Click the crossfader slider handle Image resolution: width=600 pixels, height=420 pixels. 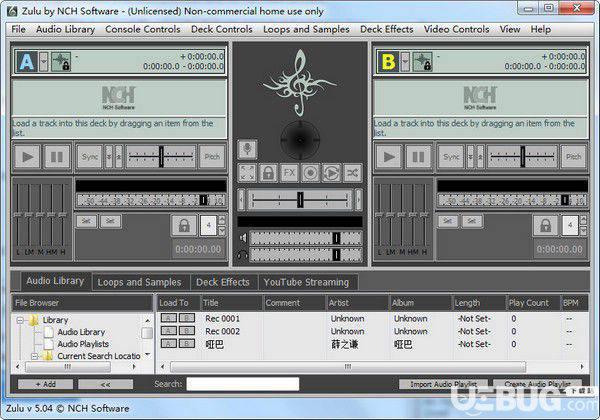[300, 200]
